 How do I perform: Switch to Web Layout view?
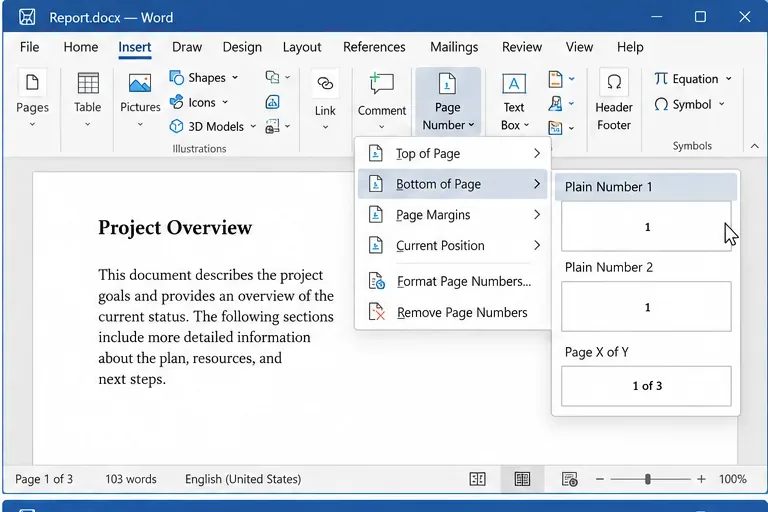point(570,479)
